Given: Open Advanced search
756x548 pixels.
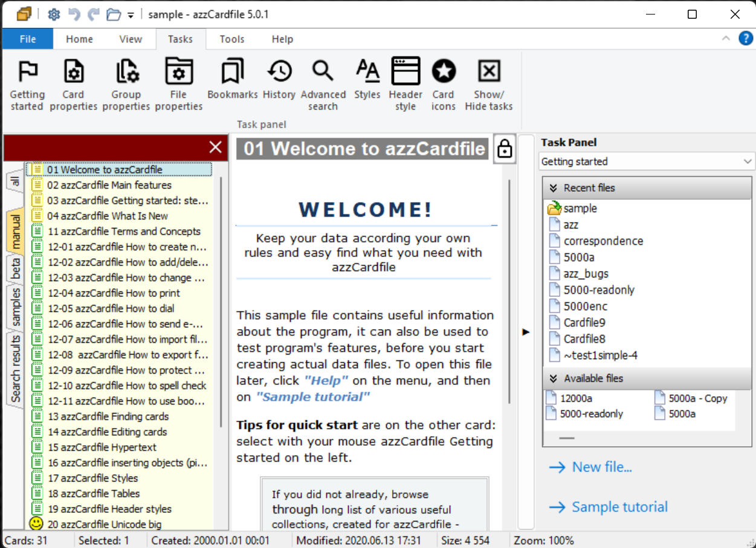Looking at the screenshot, I should (323, 85).
